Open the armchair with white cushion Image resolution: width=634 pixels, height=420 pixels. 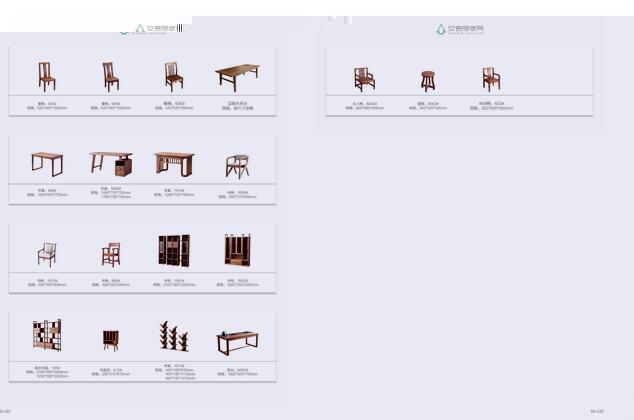click(x=47, y=253)
